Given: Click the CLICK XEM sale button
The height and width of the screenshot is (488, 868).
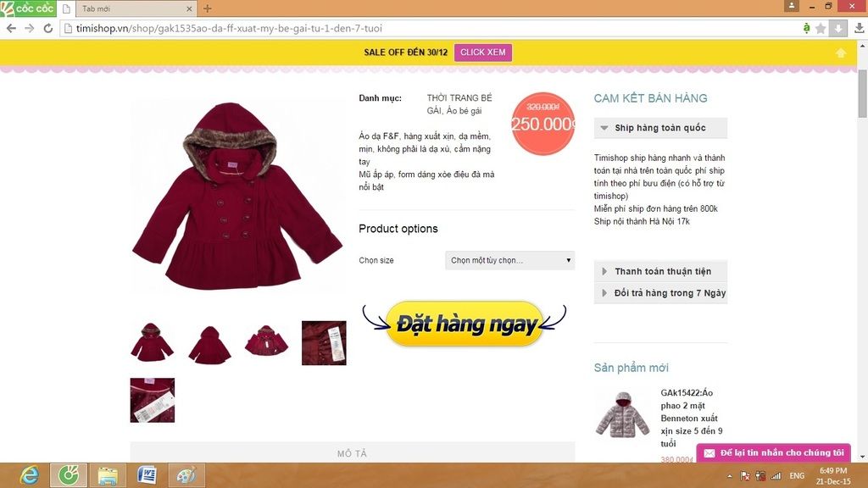Looking at the screenshot, I should click(x=482, y=52).
